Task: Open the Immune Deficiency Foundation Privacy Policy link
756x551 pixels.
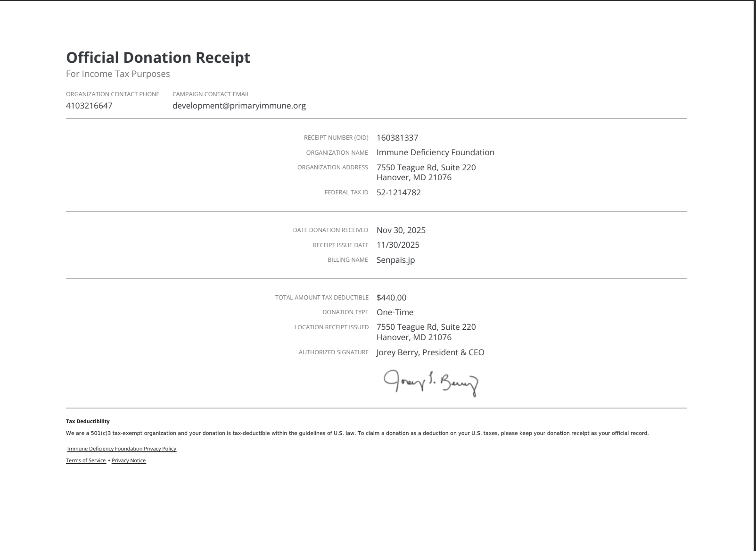Action: pyautogui.click(x=121, y=449)
